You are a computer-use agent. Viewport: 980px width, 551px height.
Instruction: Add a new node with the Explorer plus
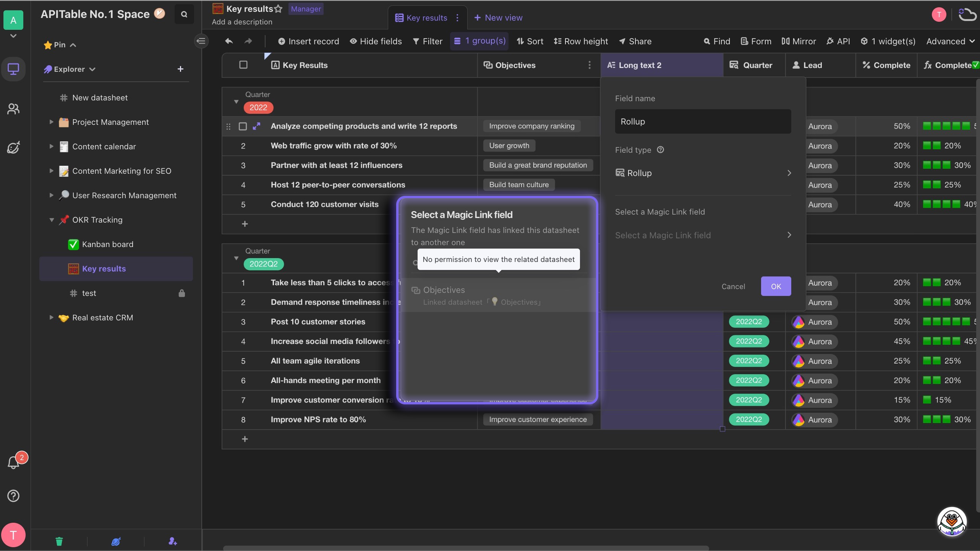tap(181, 69)
